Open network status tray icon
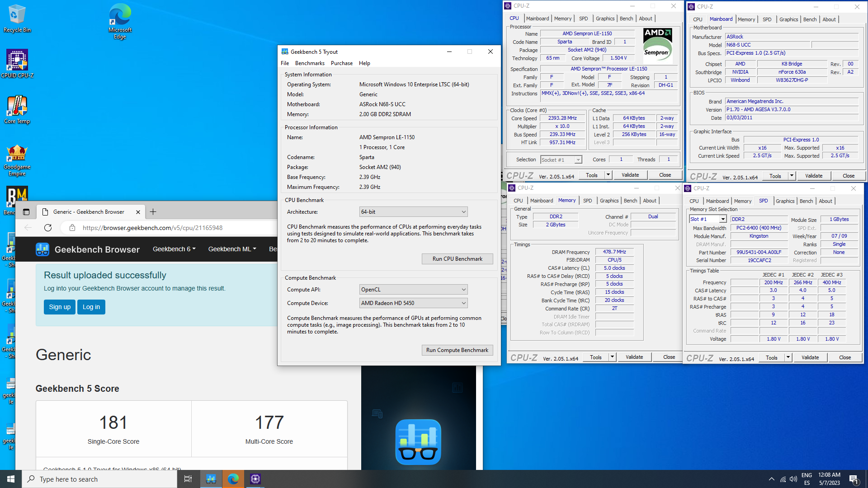The height and width of the screenshot is (488, 868). pos(783,479)
